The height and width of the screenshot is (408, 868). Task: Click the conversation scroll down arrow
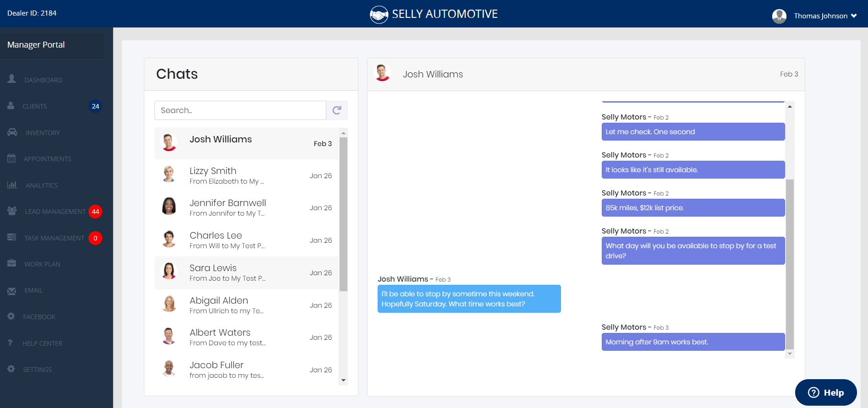point(790,354)
